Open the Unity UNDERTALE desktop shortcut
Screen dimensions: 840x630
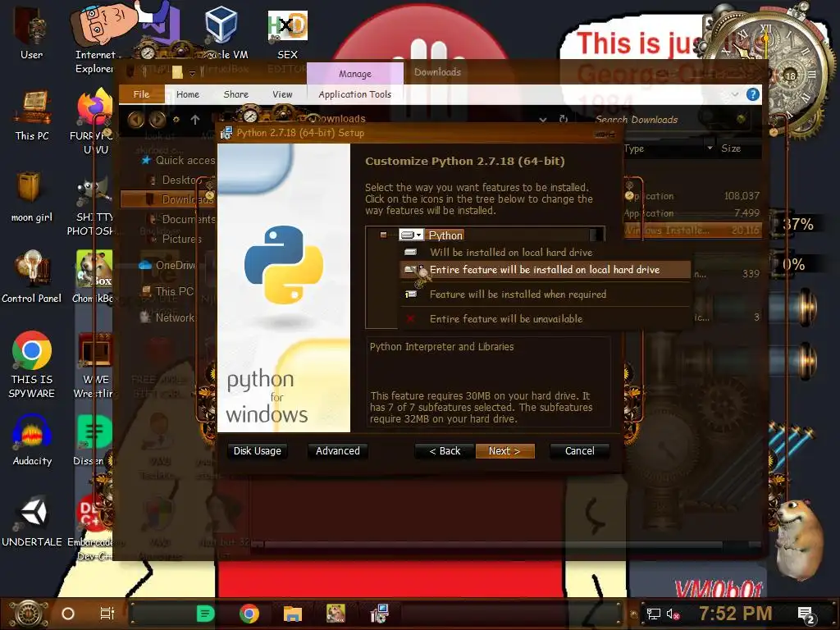click(32, 521)
